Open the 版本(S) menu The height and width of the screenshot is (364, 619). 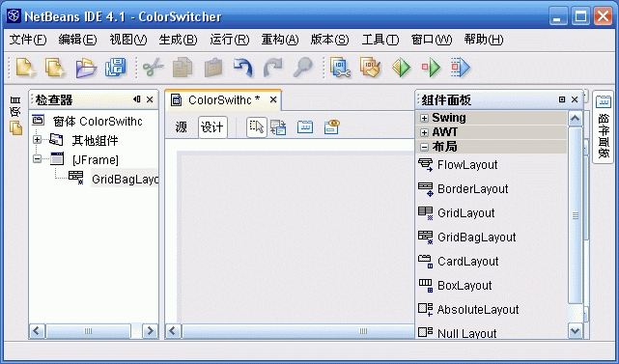tap(329, 40)
